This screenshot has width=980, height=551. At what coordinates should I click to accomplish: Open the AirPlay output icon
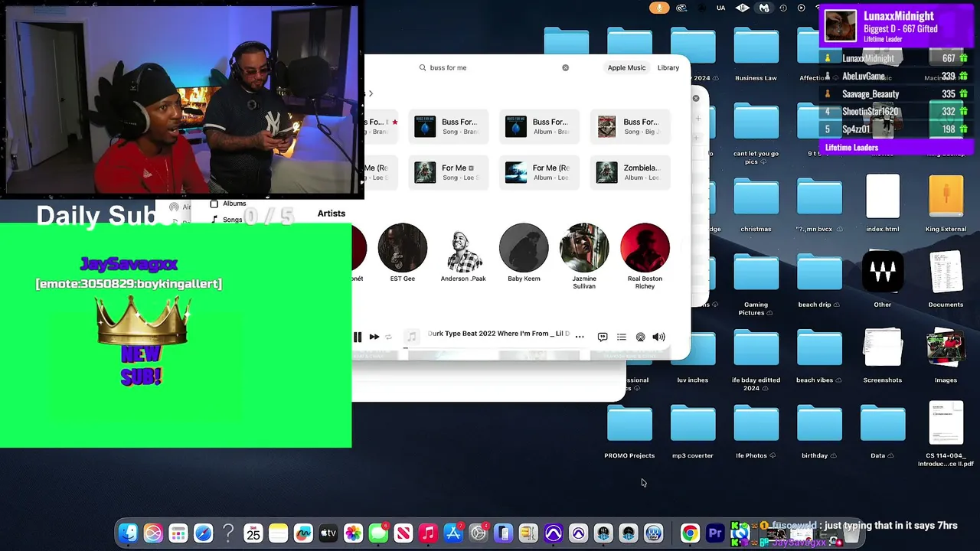pyautogui.click(x=640, y=337)
